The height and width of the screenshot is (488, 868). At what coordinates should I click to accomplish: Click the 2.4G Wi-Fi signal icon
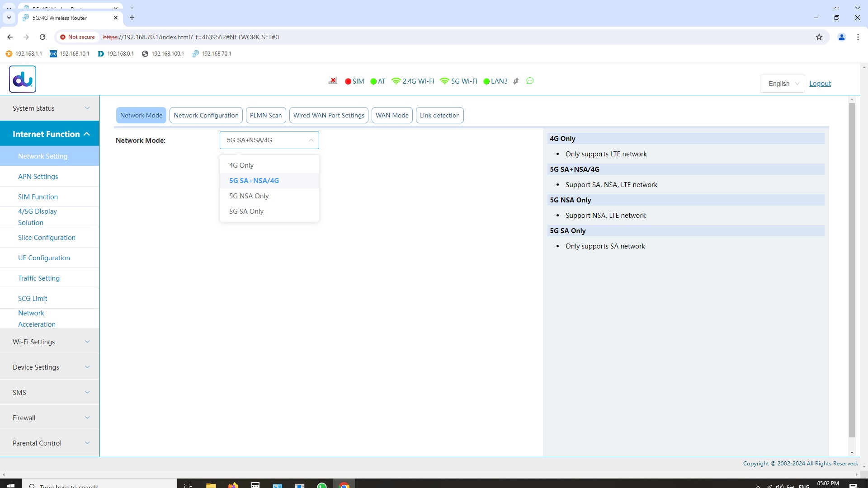(x=396, y=81)
